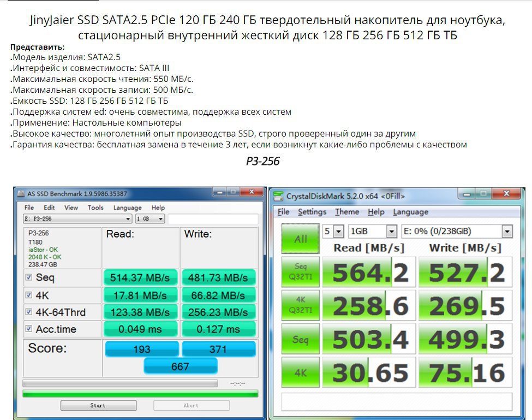The image size is (532, 420).
Task: Run the plain Seq test button in CrystalDiskMark
Action: click(300, 339)
